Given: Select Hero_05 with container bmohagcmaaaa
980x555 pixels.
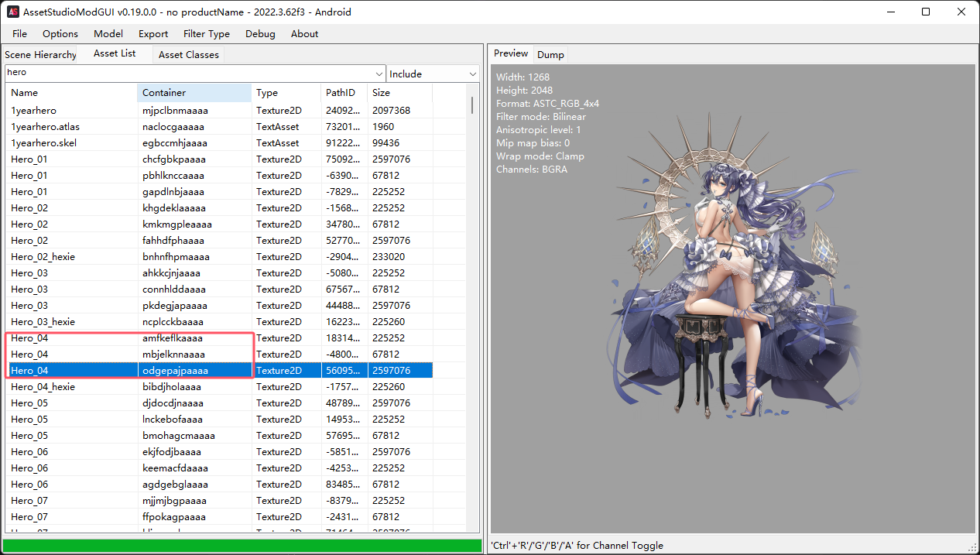Looking at the screenshot, I should pyautogui.click(x=219, y=436).
